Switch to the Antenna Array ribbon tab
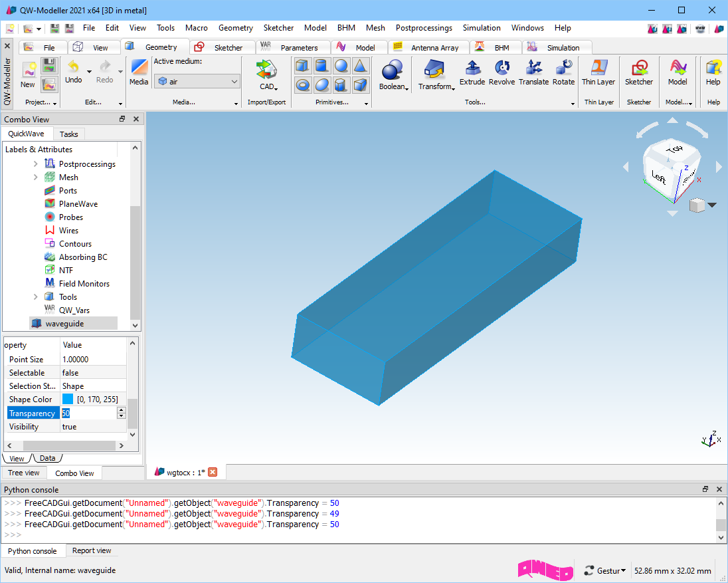 (428, 47)
